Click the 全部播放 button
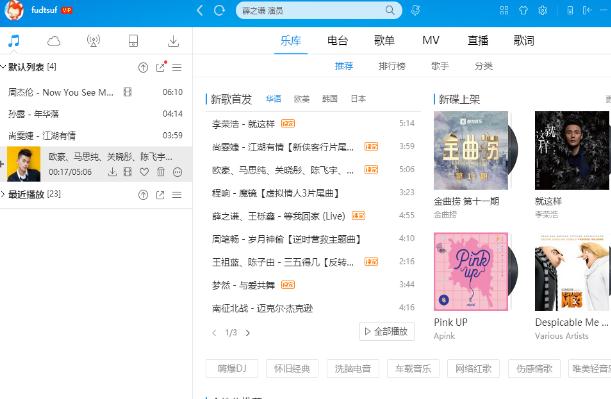 pyautogui.click(x=387, y=331)
